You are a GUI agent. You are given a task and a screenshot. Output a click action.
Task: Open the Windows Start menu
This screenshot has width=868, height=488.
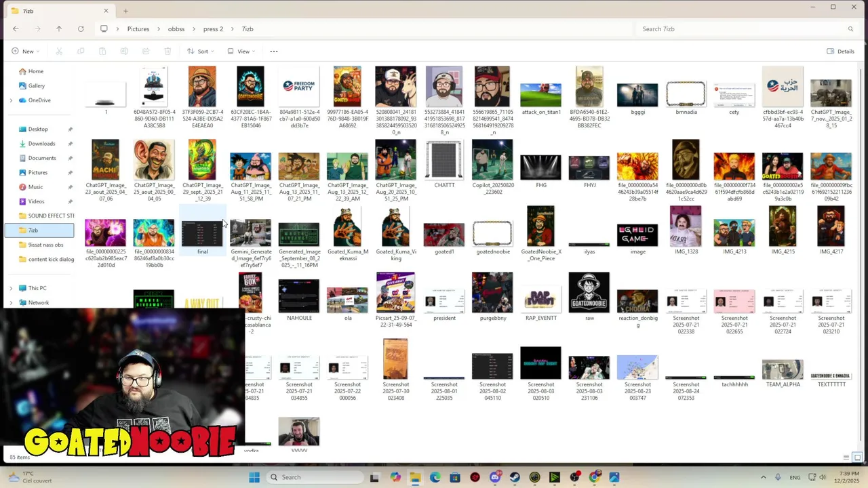(x=254, y=477)
